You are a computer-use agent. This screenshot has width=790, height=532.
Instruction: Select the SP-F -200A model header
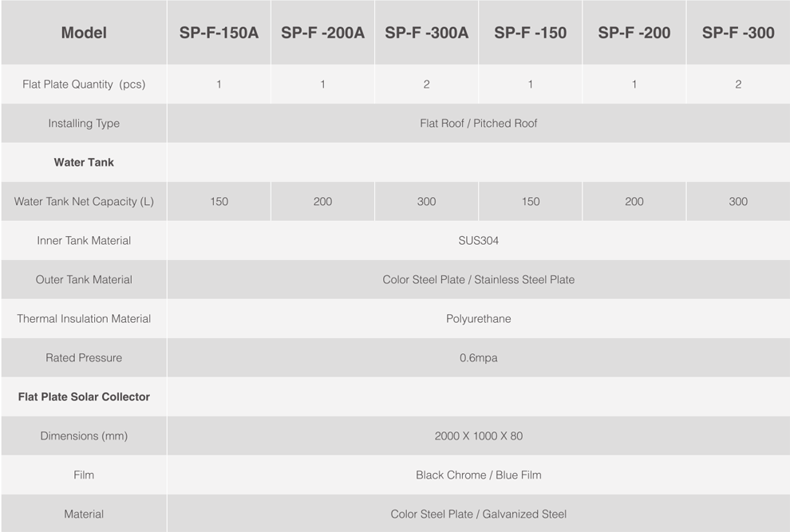pyautogui.click(x=322, y=33)
